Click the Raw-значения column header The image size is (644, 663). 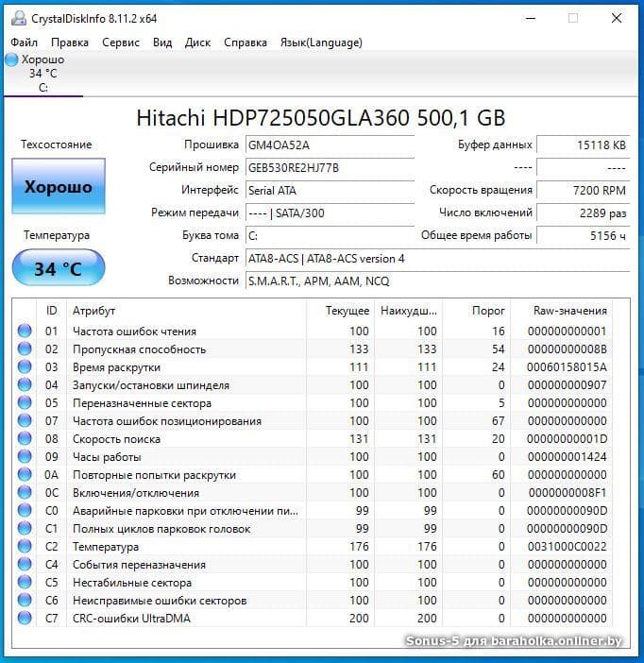pyautogui.click(x=562, y=311)
